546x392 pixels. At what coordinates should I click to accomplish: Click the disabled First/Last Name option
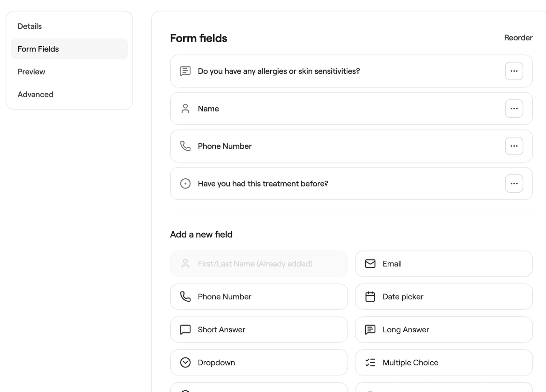pos(259,263)
